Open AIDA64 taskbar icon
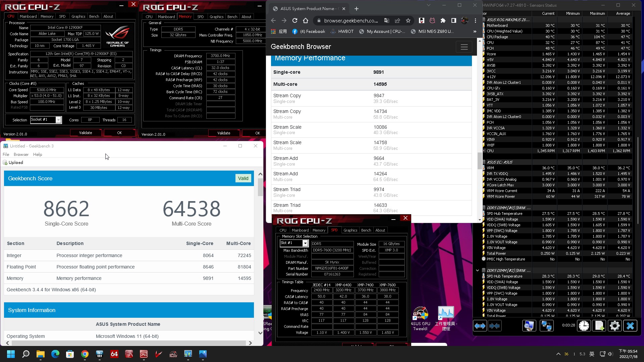 [114, 354]
